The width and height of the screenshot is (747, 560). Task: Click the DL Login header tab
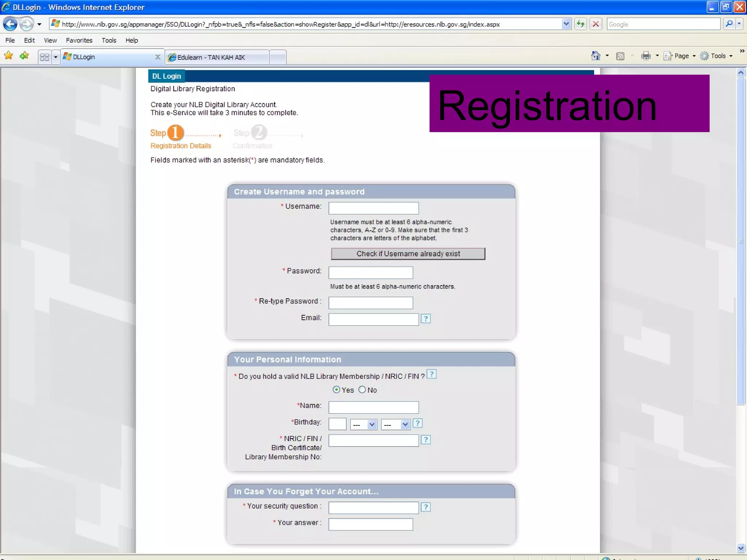166,76
